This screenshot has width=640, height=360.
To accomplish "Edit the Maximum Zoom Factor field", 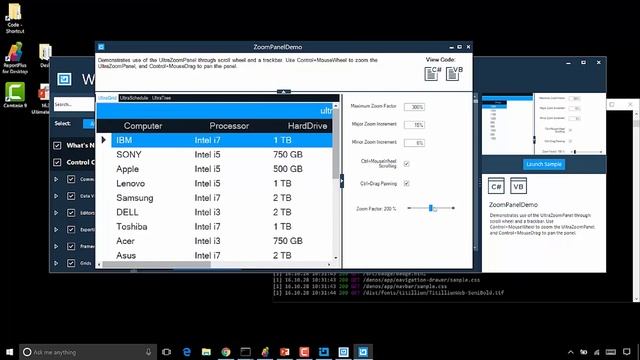I will (414, 107).
